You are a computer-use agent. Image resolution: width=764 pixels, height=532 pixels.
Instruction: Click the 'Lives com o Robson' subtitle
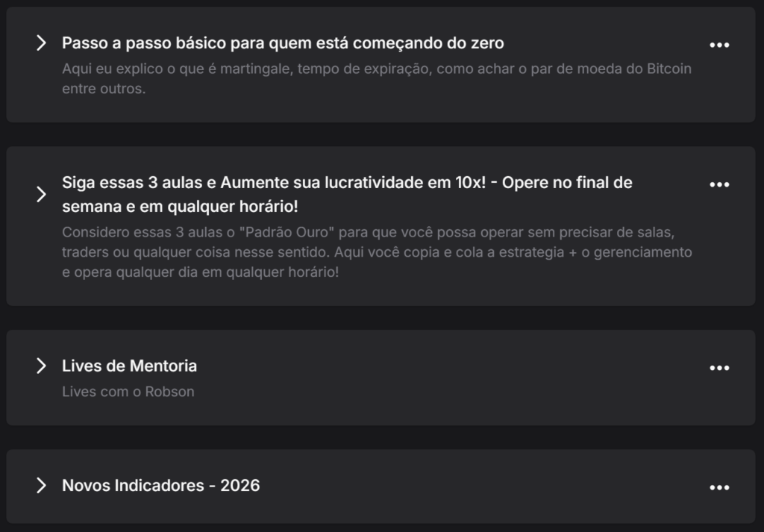(x=128, y=392)
